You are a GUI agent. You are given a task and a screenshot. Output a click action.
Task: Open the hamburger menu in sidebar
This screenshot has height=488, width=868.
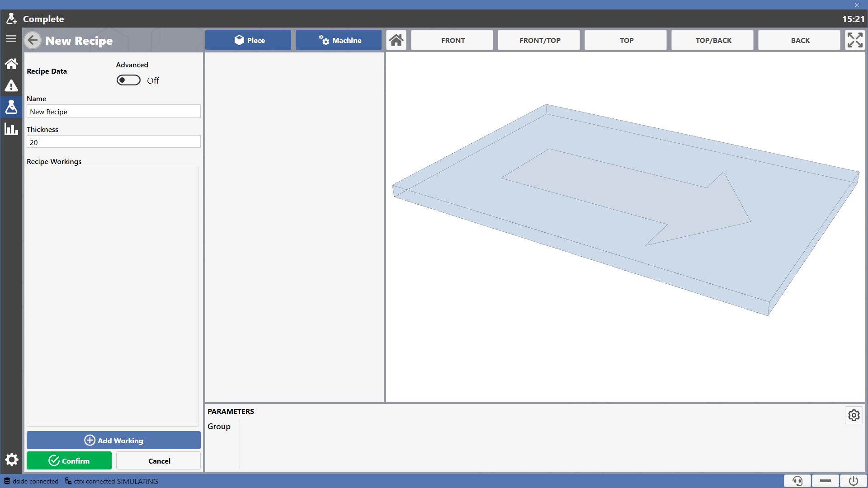tap(11, 39)
